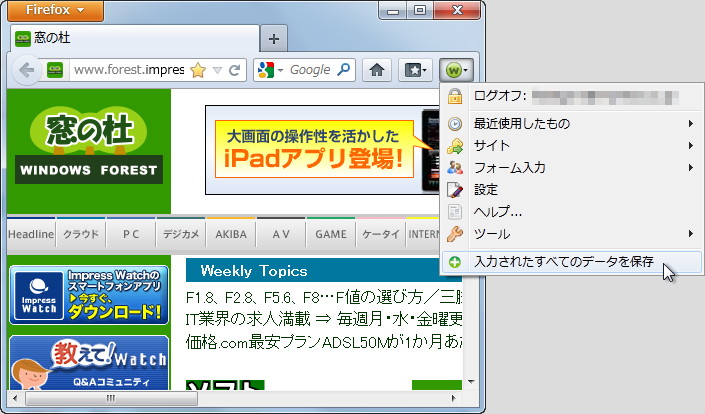The width and height of the screenshot is (705, 414).
Task: Open the AKIBA navigation tab
Action: 231,234
